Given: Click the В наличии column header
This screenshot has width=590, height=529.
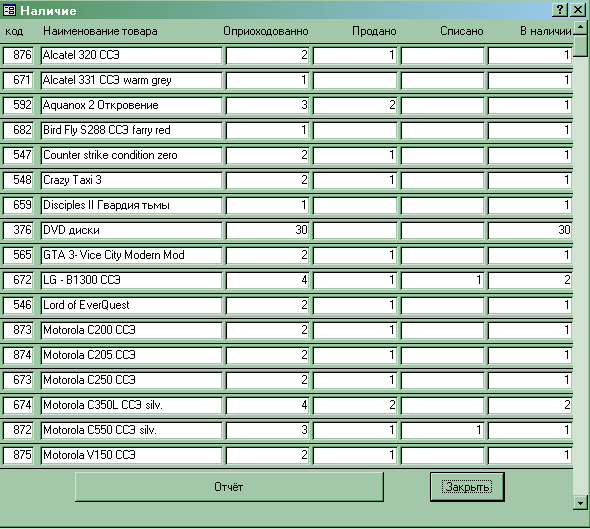Looking at the screenshot, I should [546, 31].
